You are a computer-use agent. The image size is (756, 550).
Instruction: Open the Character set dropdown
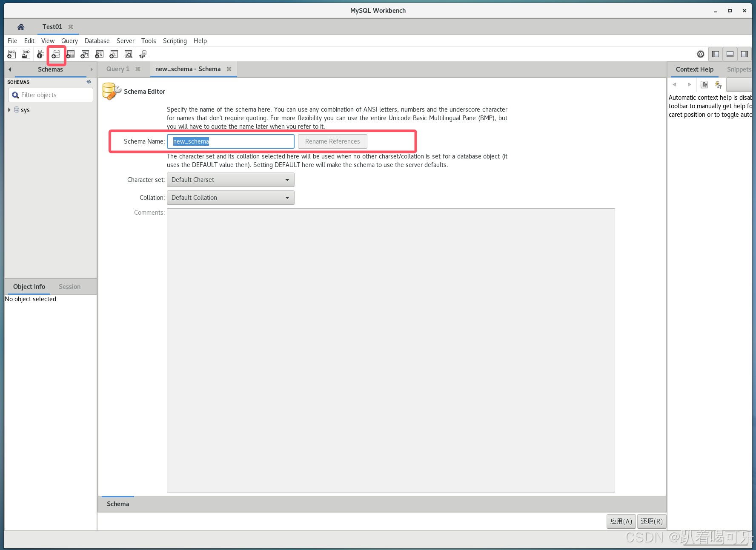point(230,180)
